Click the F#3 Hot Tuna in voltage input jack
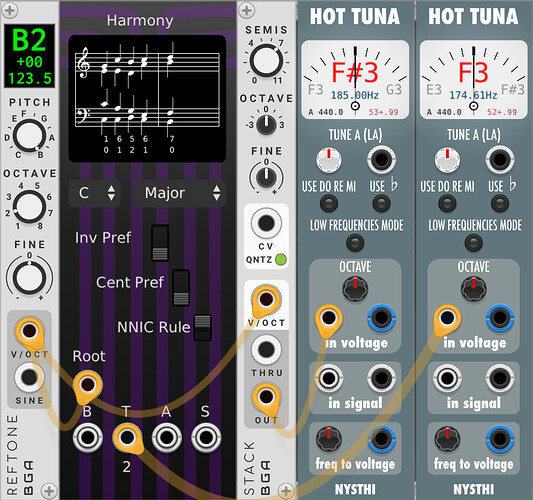The height and width of the screenshot is (500, 533). 329,318
